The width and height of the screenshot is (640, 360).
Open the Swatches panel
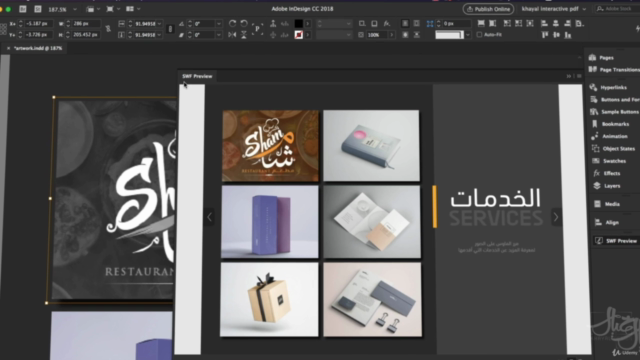click(609, 161)
